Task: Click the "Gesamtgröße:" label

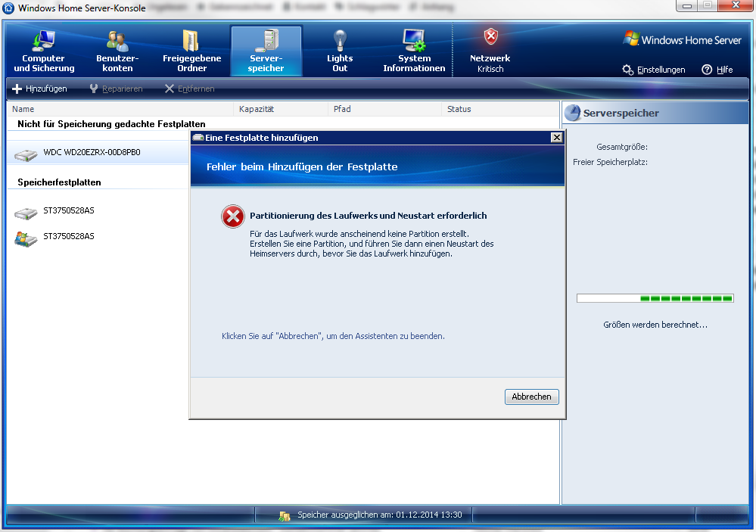Action: [x=622, y=147]
